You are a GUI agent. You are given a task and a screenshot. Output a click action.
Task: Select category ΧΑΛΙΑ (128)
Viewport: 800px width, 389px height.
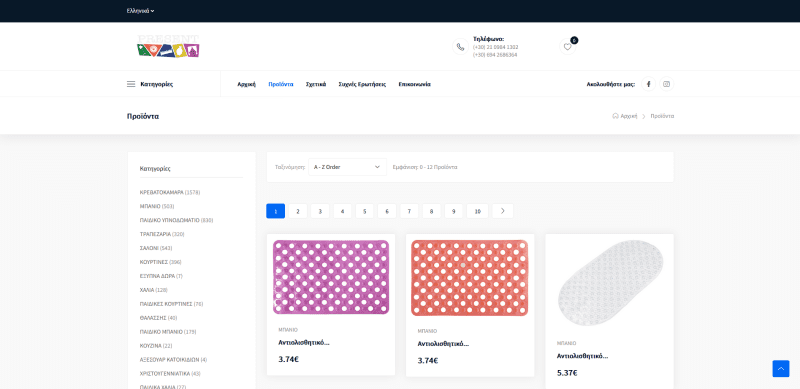[154, 290]
